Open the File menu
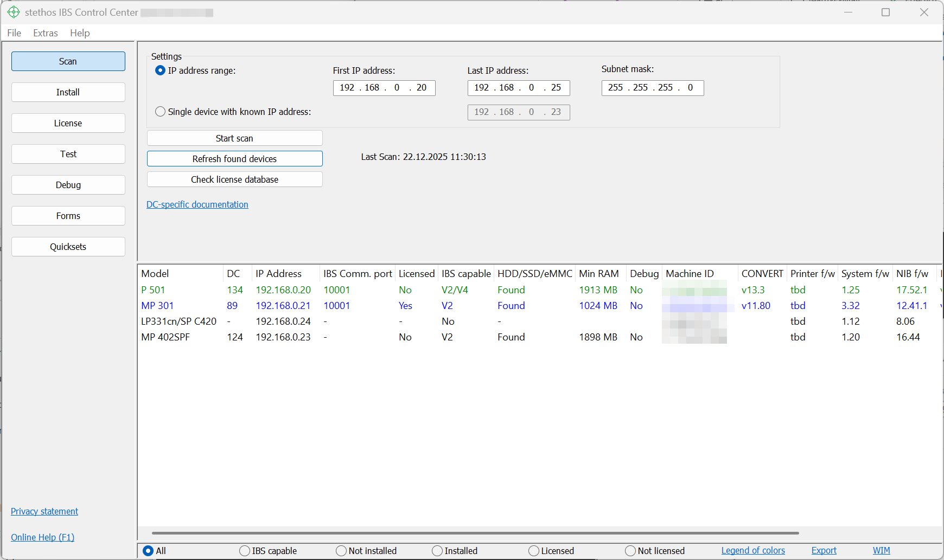 (x=14, y=33)
